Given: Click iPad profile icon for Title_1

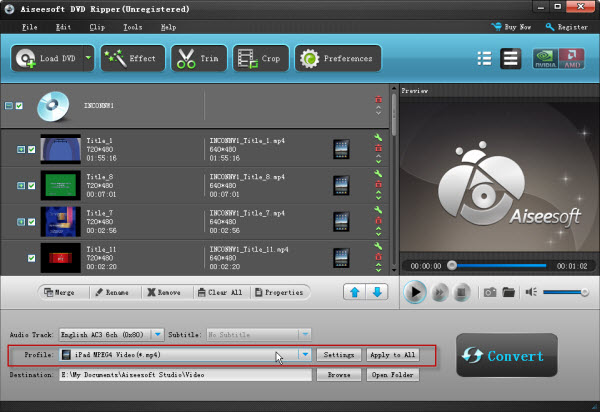Looking at the screenshot, I should pyautogui.click(x=341, y=149).
